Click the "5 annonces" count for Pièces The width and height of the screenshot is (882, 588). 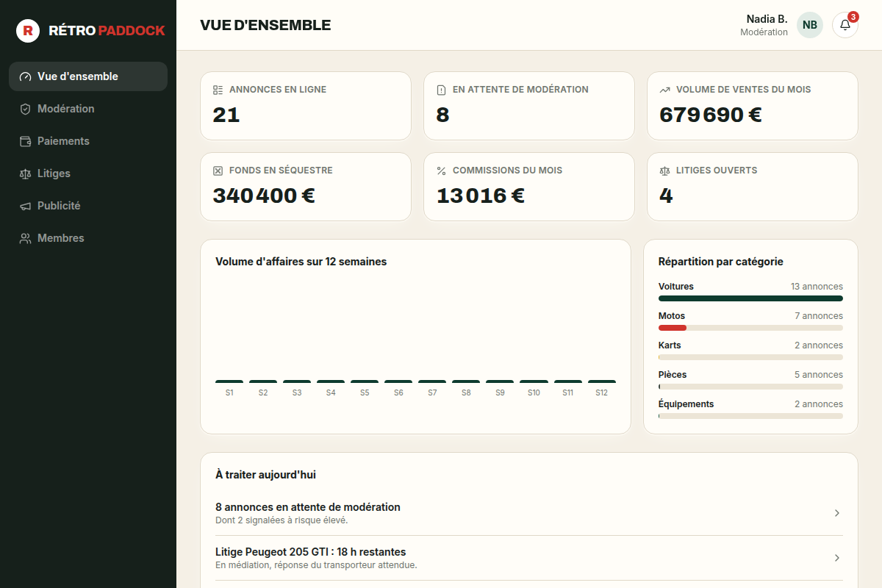tap(819, 375)
